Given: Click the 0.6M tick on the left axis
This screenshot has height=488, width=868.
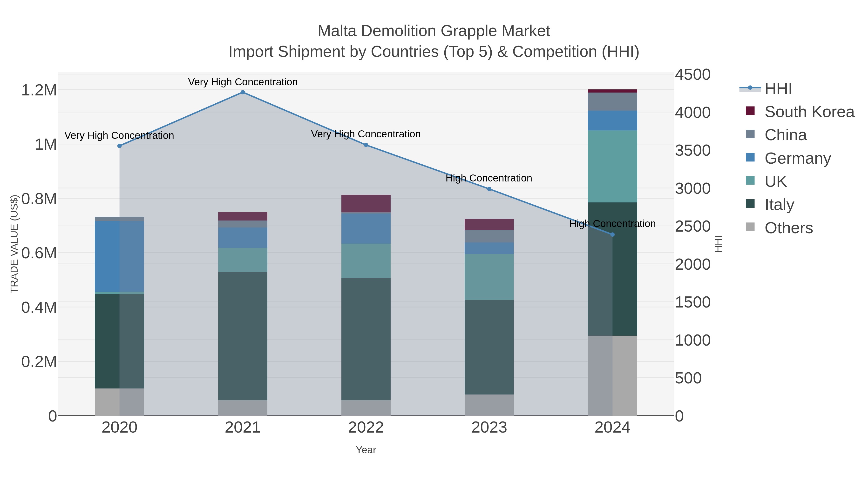Looking at the screenshot, I should pos(39,253).
